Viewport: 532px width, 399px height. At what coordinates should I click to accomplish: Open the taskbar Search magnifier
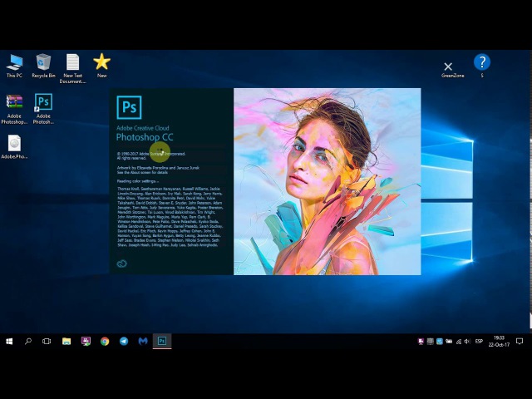[x=28, y=342]
